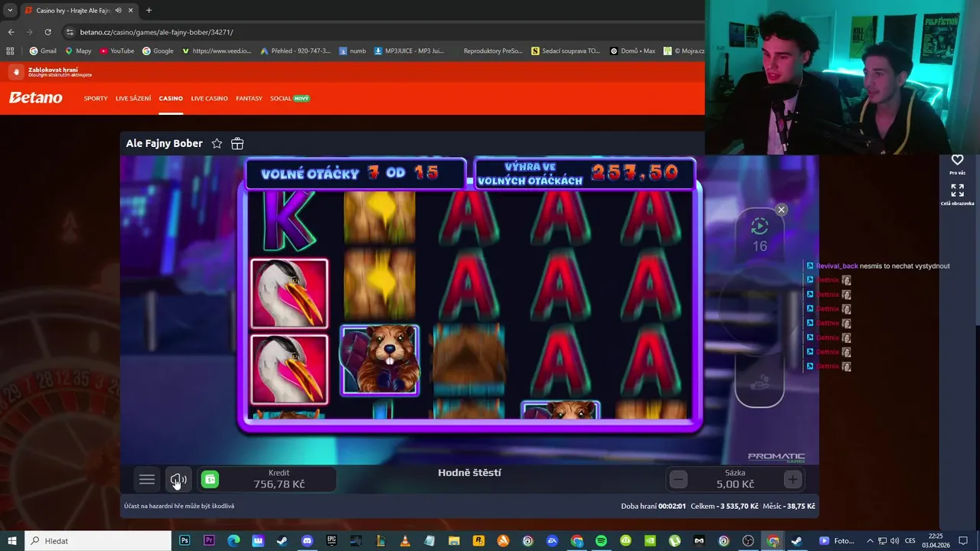Viewport: 980px width, 551px height.
Task: Open Windows notification center
Action: click(964, 541)
